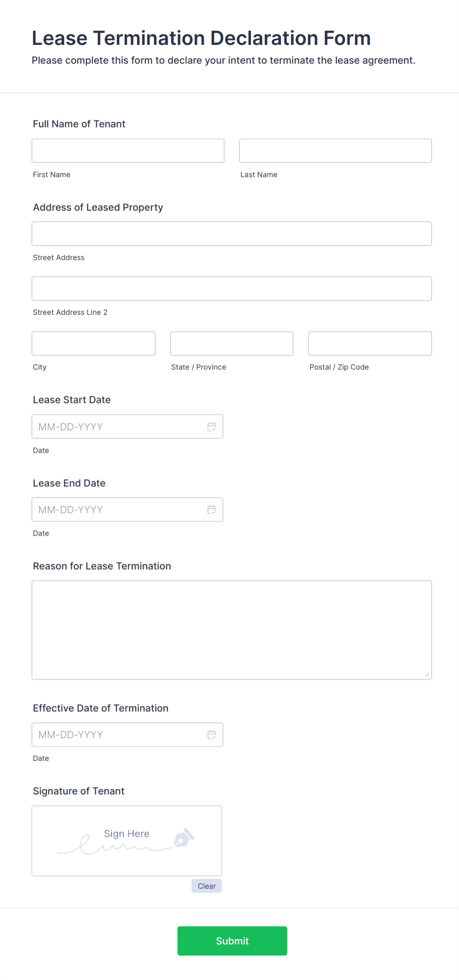Click inside the Last Name field

point(335,151)
